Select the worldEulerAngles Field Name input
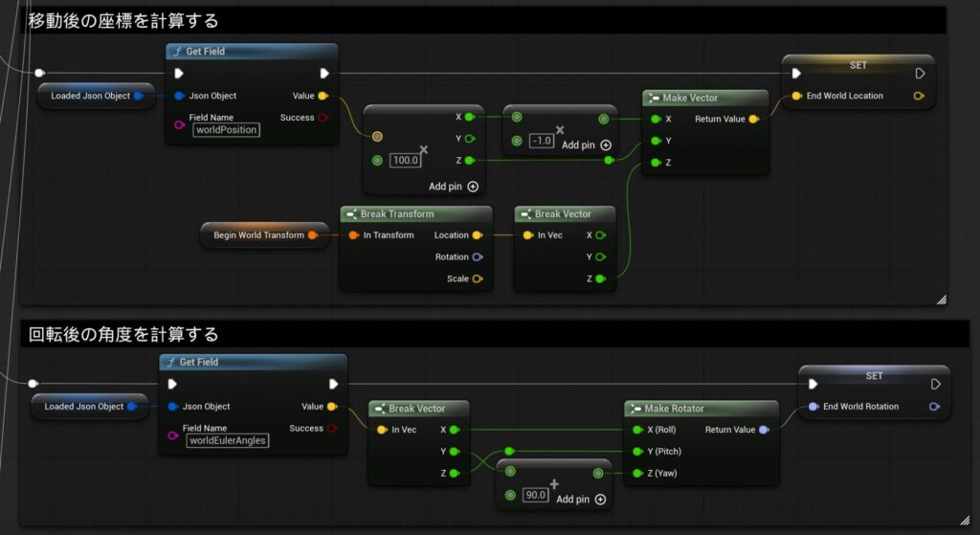Image resolution: width=980 pixels, height=535 pixels. 227,440
